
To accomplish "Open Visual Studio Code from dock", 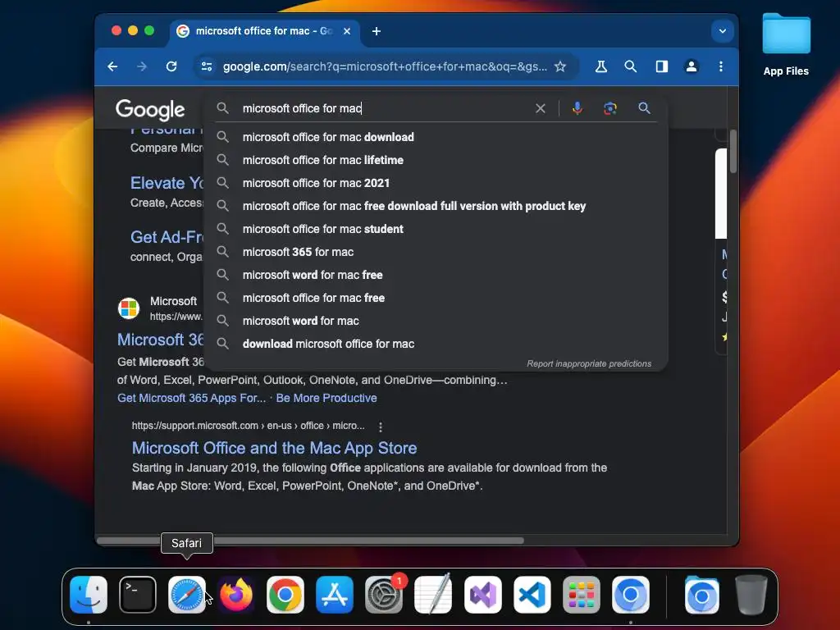I will [532, 595].
